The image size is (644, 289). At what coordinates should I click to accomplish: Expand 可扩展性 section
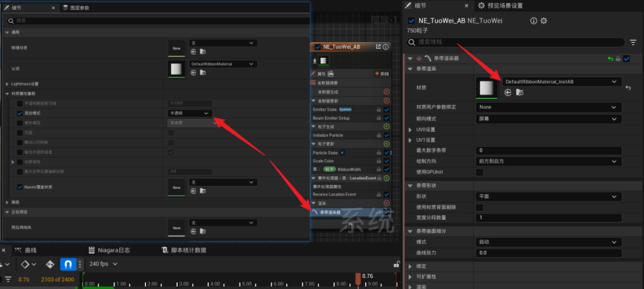point(410,276)
